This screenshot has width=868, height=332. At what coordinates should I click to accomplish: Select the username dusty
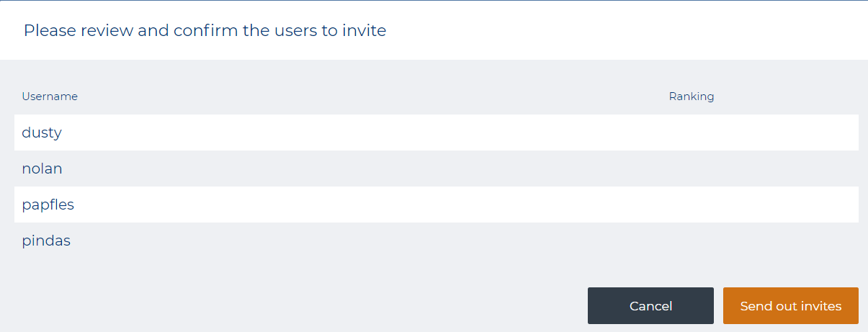tap(42, 133)
